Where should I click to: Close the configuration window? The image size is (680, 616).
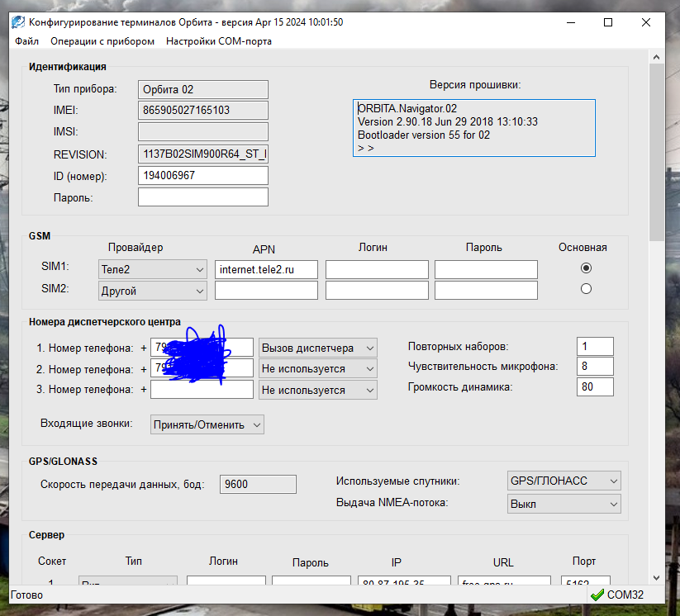click(x=646, y=22)
